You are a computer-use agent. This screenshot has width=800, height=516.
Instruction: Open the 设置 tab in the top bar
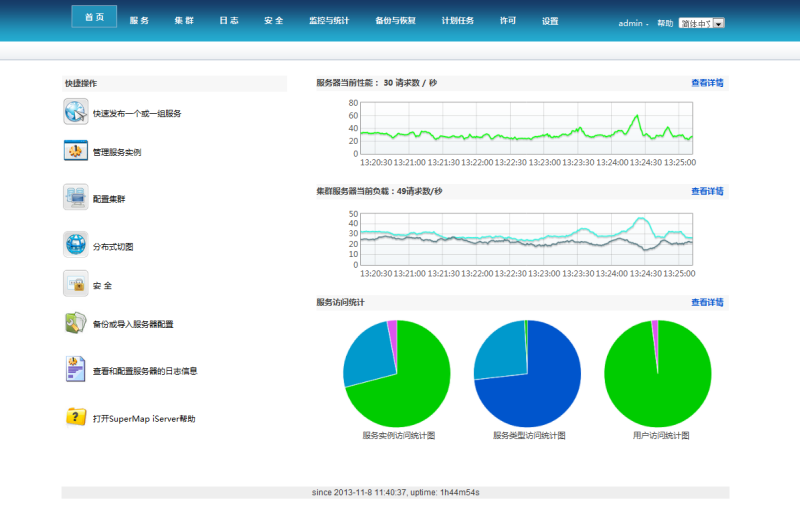[x=550, y=21]
